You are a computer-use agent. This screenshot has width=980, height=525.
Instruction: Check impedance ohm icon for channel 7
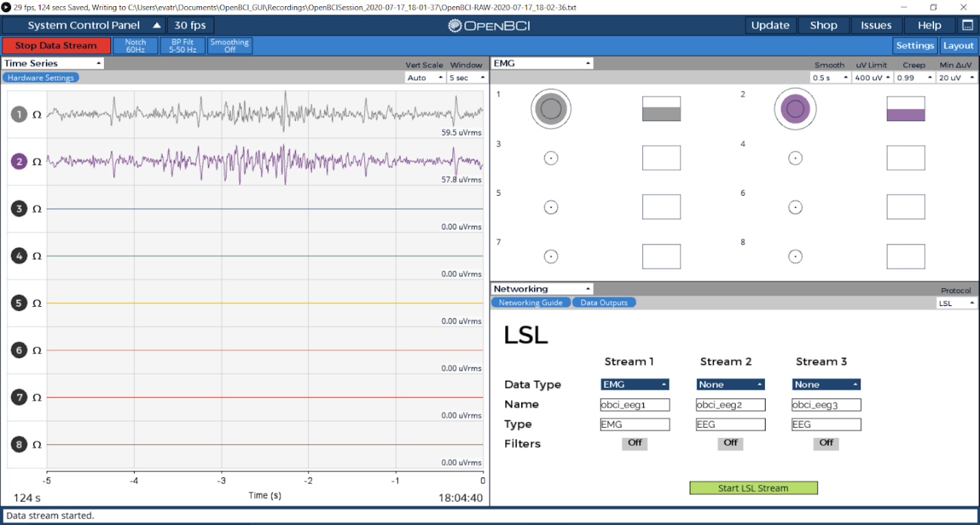[x=37, y=397]
